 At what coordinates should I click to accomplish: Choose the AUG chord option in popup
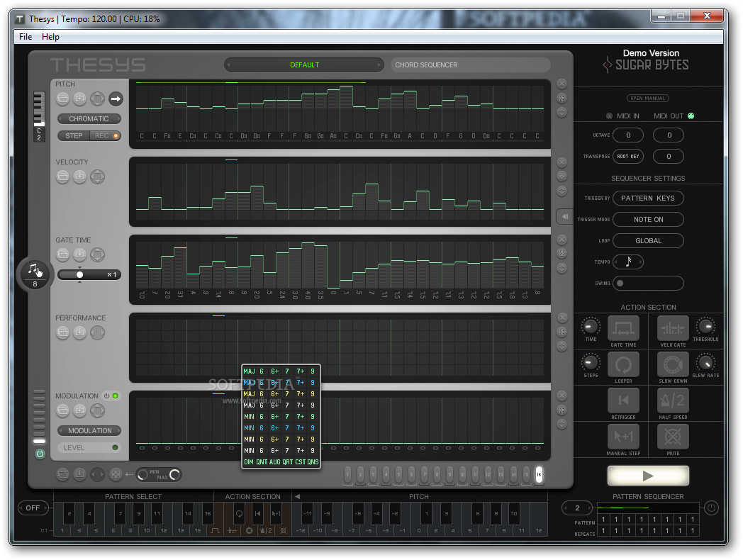tap(275, 462)
